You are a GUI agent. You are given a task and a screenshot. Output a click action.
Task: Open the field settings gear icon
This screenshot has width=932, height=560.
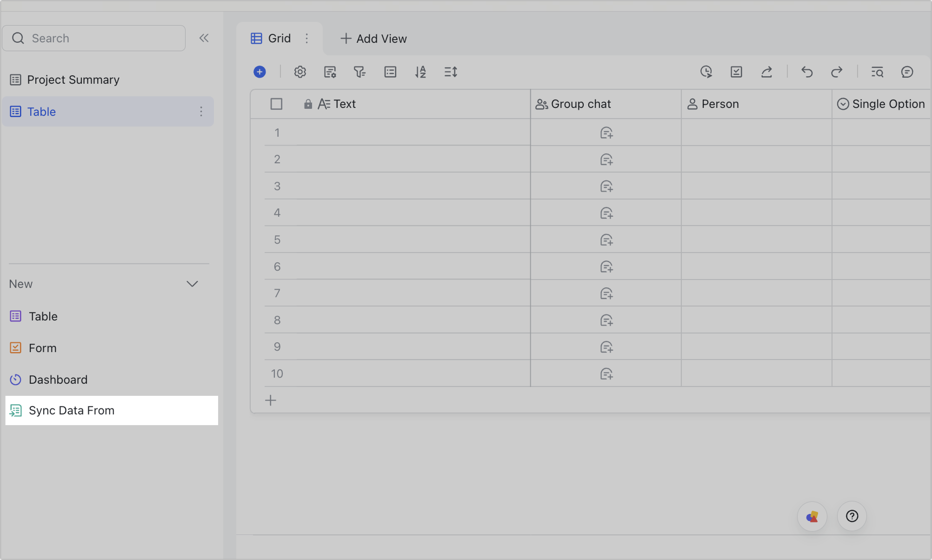300,72
